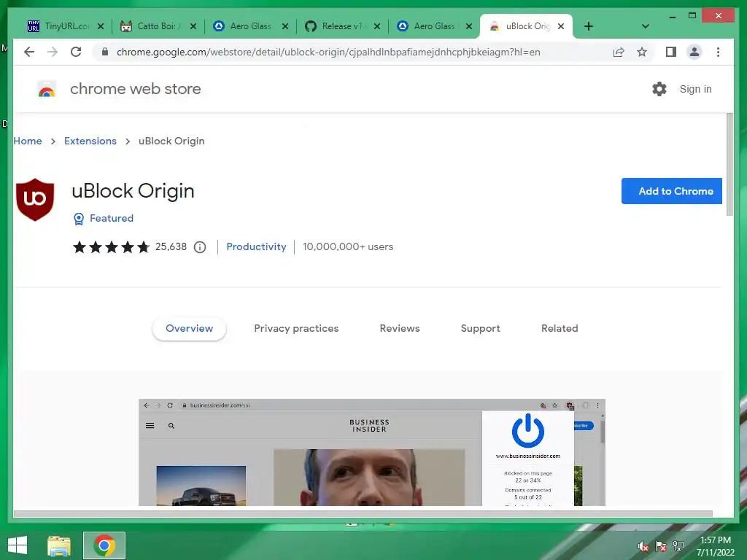Click the address bar URL field
The height and width of the screenshot is (560, 747).
328,52
